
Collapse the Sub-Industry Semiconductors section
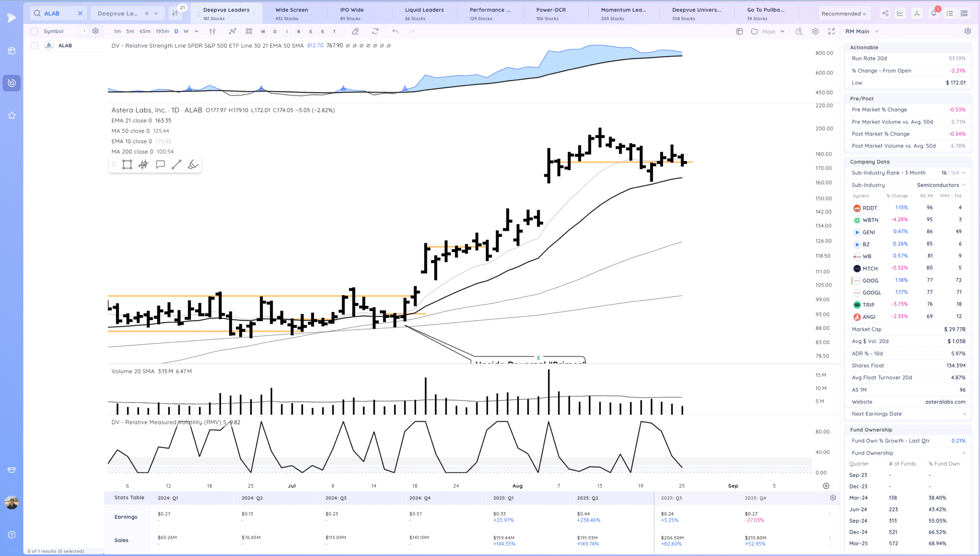(x=964, y=185)
